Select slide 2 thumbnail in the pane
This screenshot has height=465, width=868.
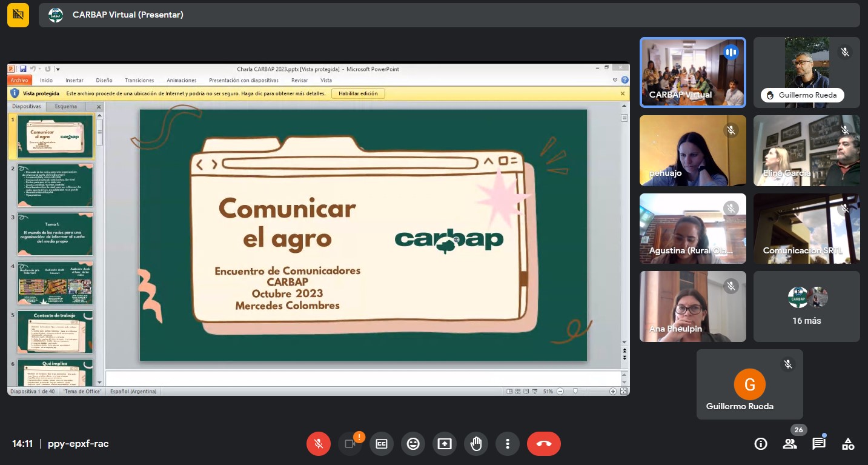click(x=55, y=186)
